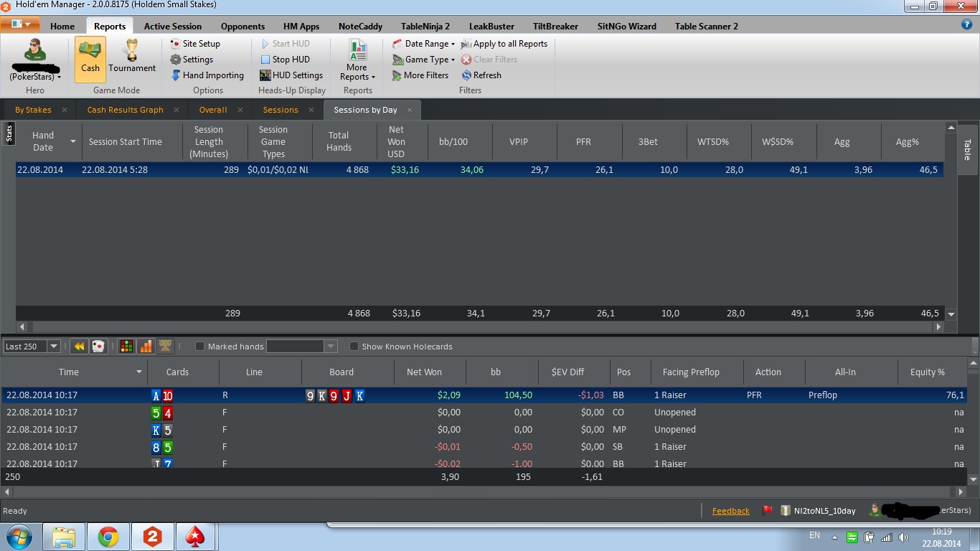Open the vertical Table side tab

pyautogui.click(x=967, y=149)
